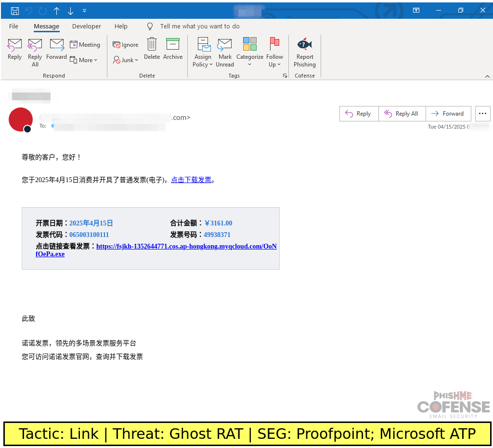Click Reply in the ribbon
The width and height of the screenshot is (493, 448).
pyautogui.click(x=14, y=49)
